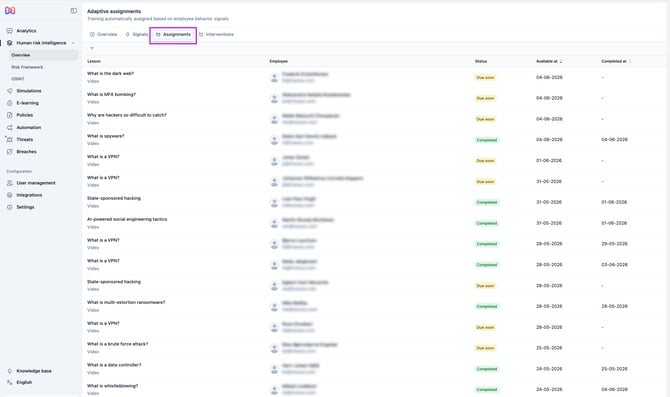This screenshot has height=397, width=670.
Task: Select the Assignments tab
Action: pos(173,34)
